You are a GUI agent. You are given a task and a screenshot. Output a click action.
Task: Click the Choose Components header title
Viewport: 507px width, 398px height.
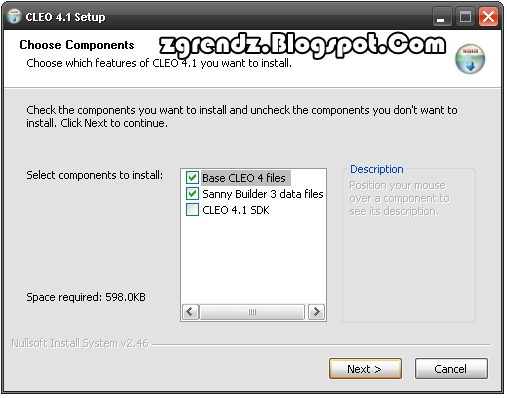click(x=77, y=45)
